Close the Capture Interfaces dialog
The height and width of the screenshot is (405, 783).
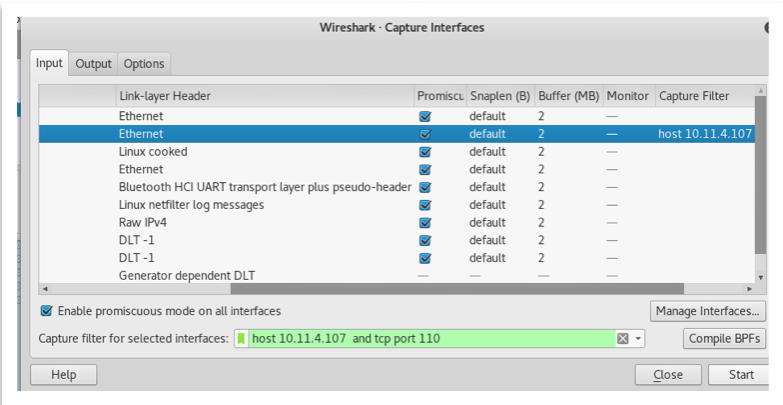pyautogui.click(x=668, y=375)
